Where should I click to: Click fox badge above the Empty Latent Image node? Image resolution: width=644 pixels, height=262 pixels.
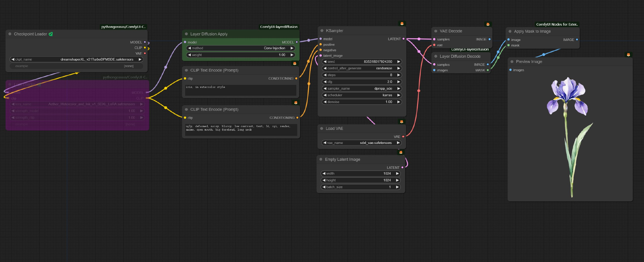tap(401, 152)
